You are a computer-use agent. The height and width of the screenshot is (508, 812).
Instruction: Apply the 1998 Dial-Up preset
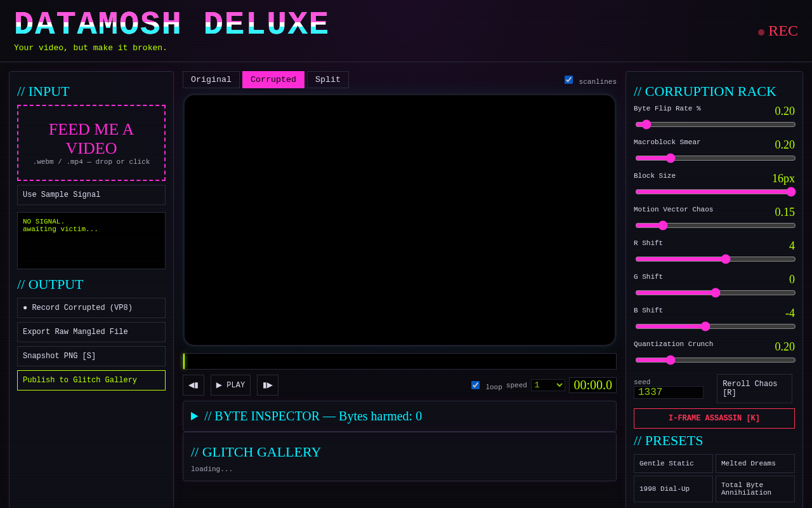[x=673, y=489]
